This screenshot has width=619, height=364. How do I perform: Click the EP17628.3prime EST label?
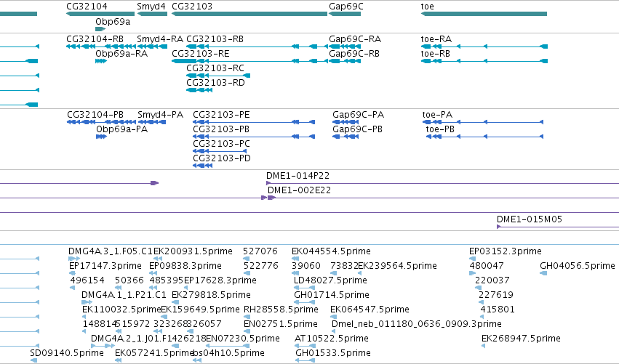click(x=220, y=281)
